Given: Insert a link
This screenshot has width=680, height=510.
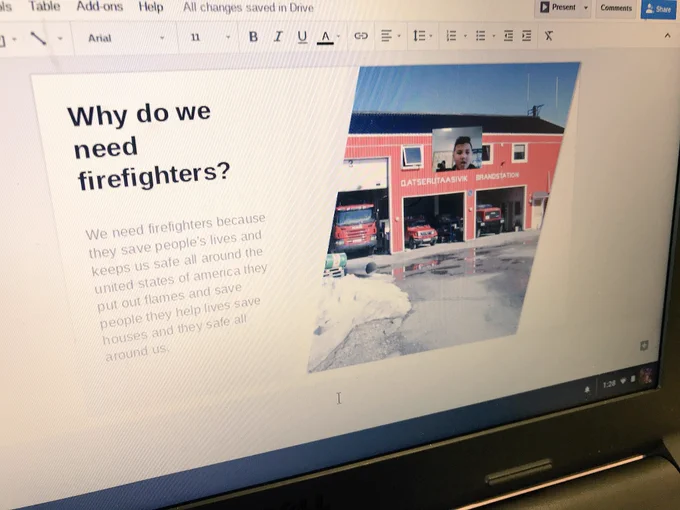Looking at the screenshot, I should (x=361, y=36).
